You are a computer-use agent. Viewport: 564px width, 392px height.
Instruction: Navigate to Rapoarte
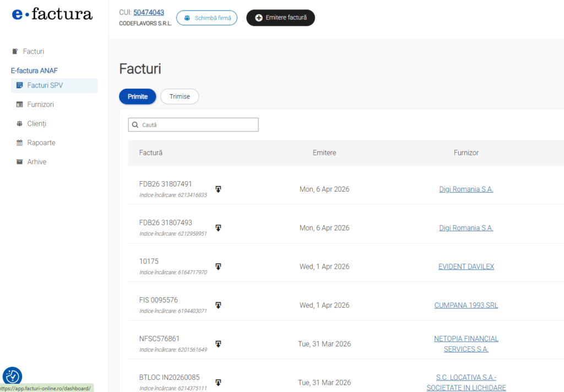click(41, 143)
